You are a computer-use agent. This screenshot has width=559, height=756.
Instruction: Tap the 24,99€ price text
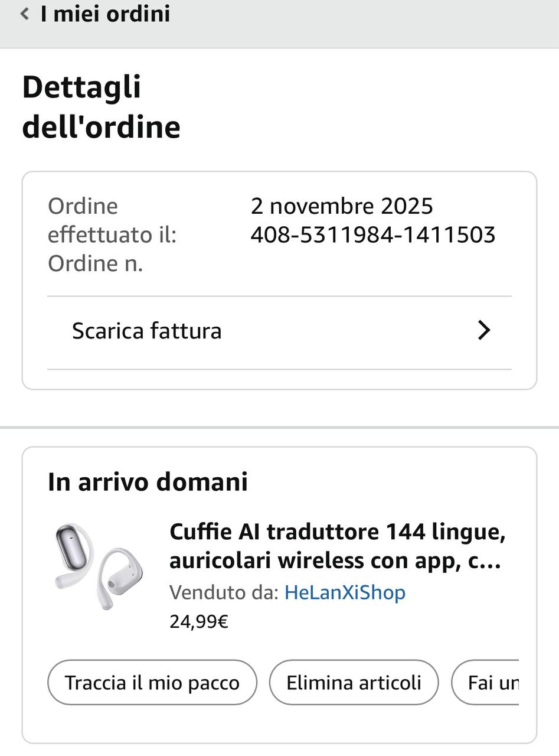tap(199, 621)
